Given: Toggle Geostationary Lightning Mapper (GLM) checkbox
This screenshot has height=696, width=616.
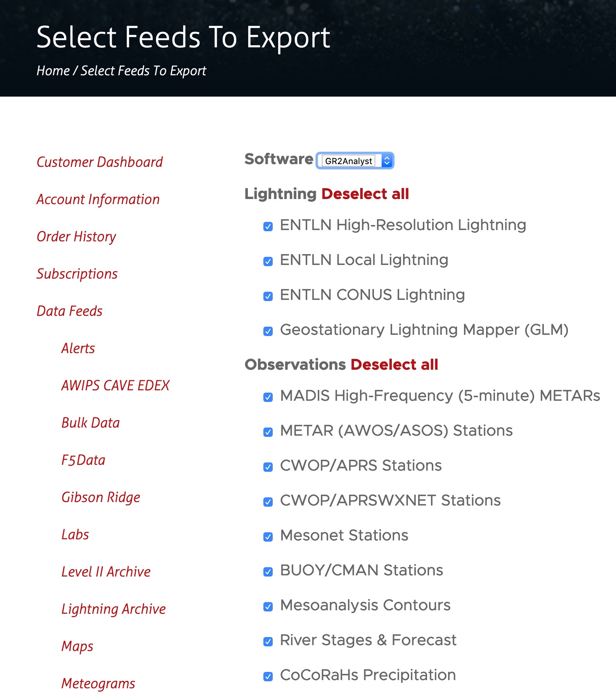Looking at the screenshot, I should coord(268,331).
